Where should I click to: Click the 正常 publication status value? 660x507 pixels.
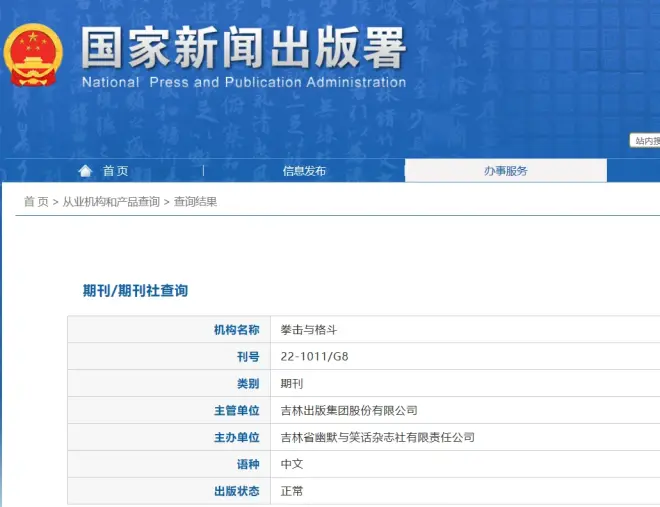click(x=291, y=492)
